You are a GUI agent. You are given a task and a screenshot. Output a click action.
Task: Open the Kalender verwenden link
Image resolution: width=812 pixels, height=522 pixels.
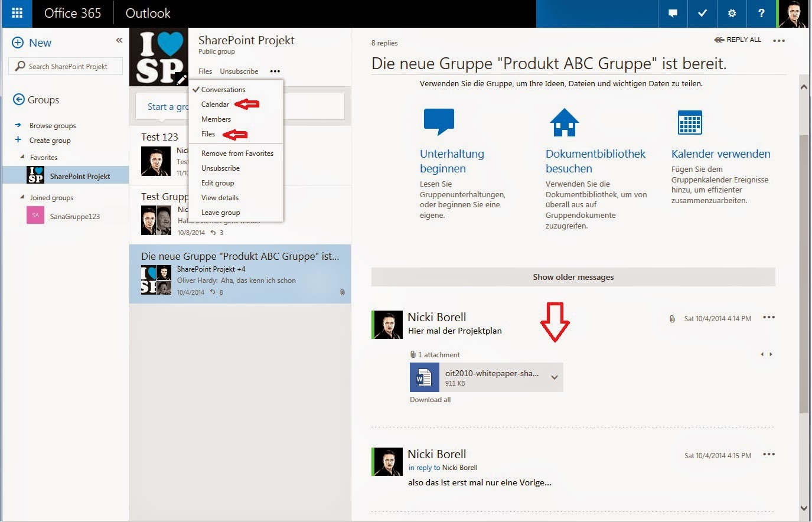[720, 154]
